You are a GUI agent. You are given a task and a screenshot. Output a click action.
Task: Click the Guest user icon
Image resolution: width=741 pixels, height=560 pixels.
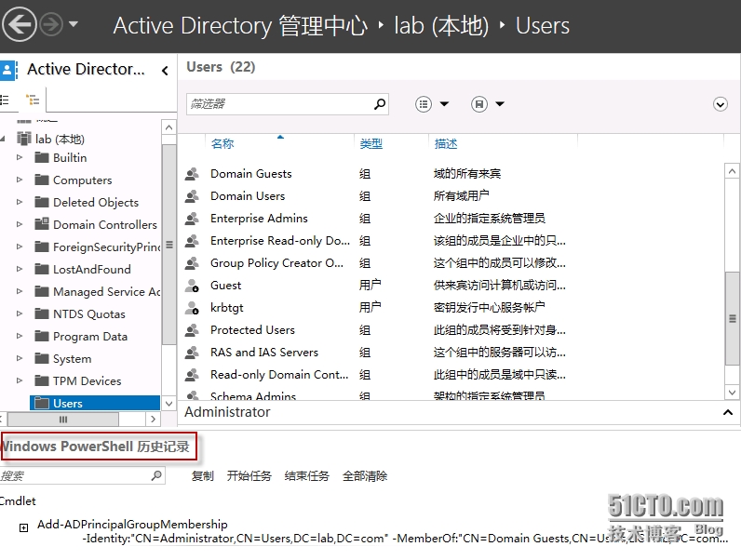coord(192,286)
